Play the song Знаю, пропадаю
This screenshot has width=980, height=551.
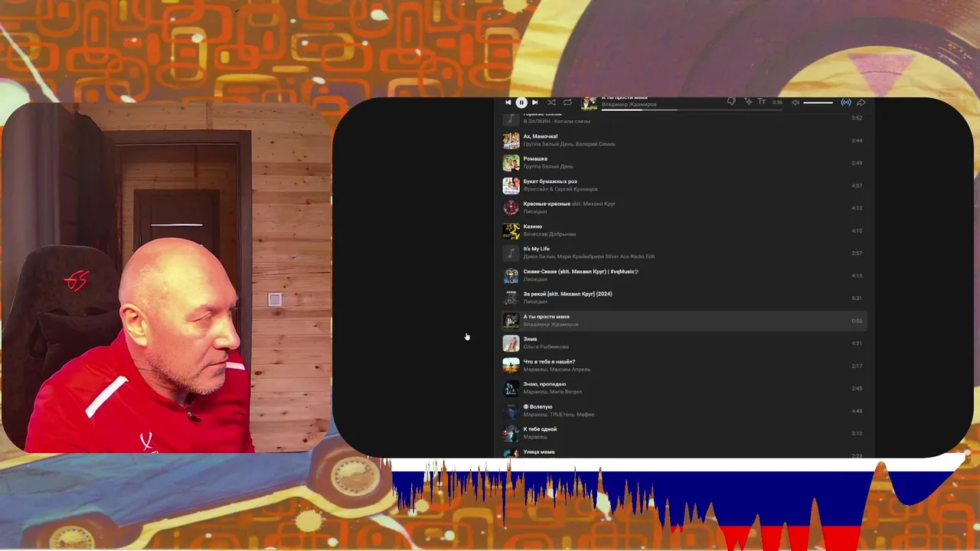545,384
